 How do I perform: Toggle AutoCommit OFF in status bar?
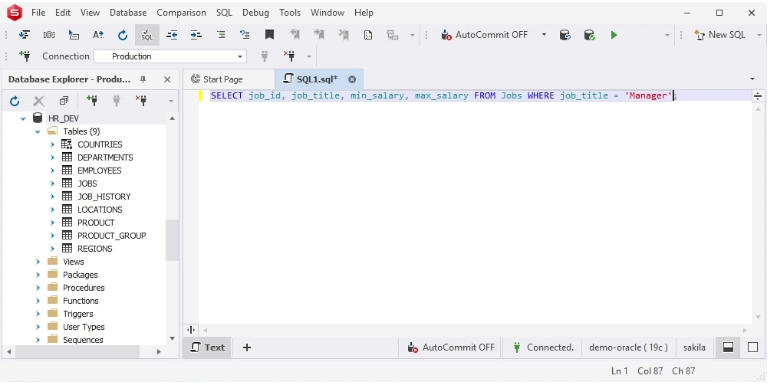451,347
